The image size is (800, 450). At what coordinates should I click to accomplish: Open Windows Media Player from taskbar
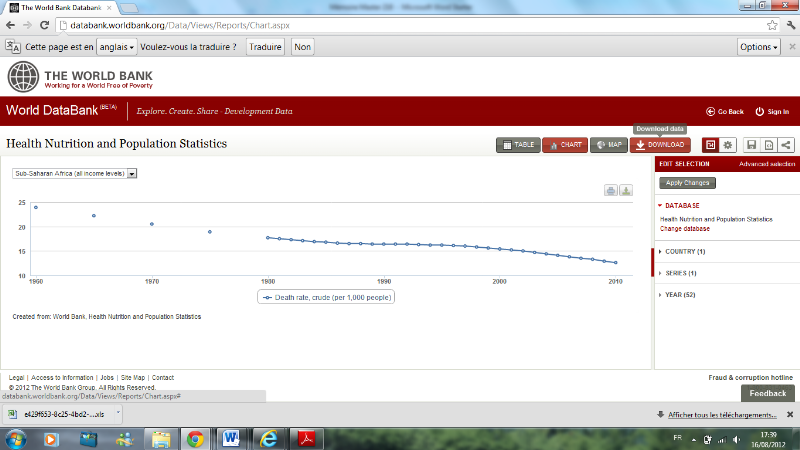pyautogui.click(x=51, y=439)
